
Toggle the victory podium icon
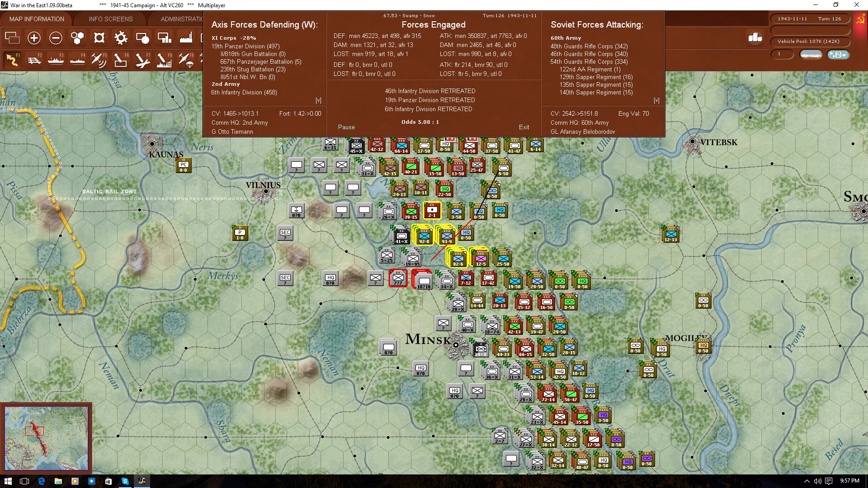pos(755,38)
